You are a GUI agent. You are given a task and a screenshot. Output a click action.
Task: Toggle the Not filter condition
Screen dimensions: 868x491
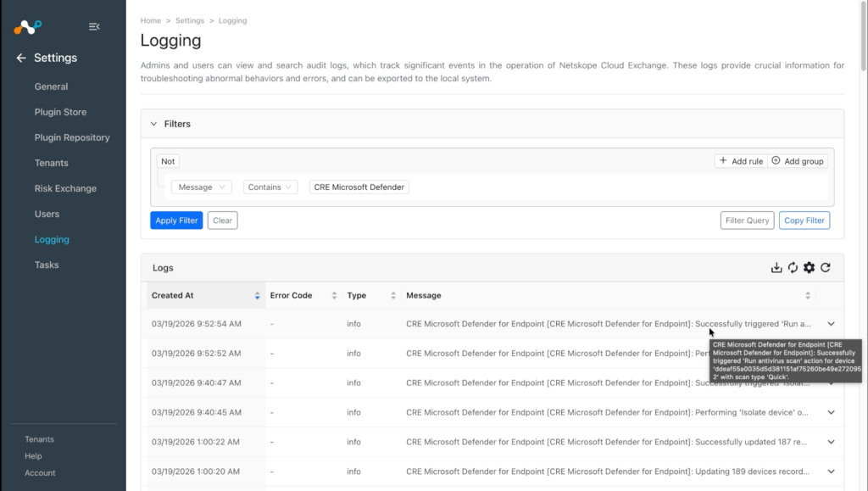168,161
